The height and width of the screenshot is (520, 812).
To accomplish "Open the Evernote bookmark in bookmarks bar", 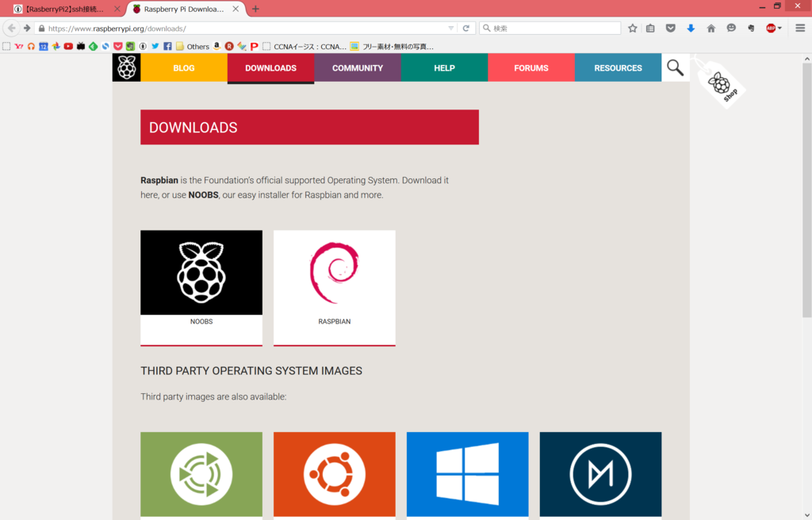I will coord(131,46).
